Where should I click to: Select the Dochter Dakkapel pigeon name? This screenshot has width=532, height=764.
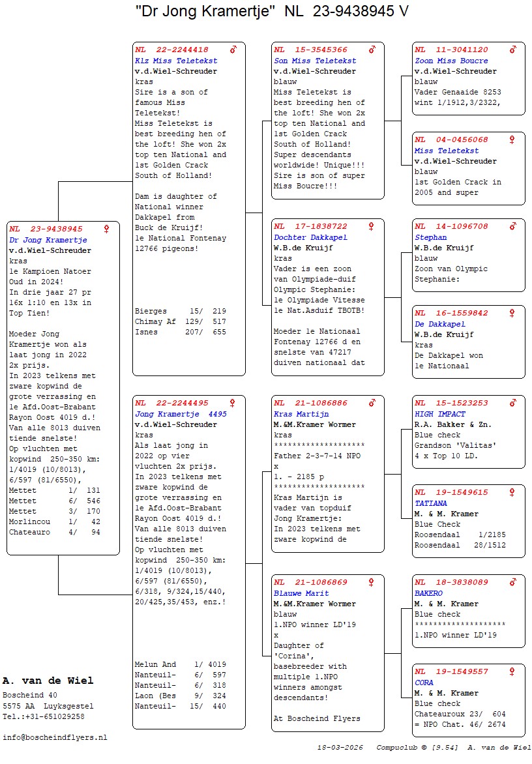310,237
